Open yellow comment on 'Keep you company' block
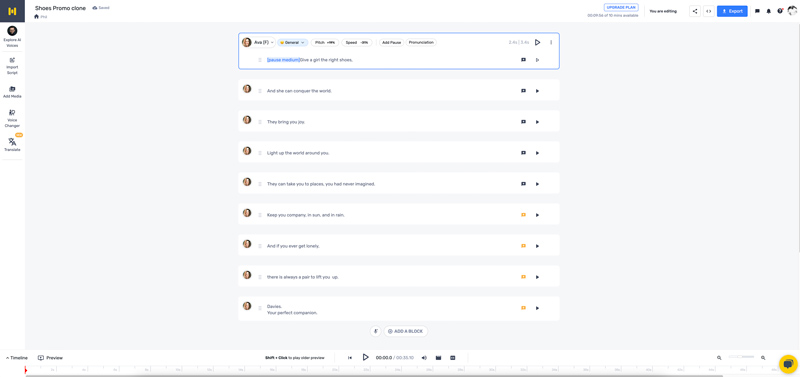The width and height of the screenshot is (800, 377). point(523,215)
